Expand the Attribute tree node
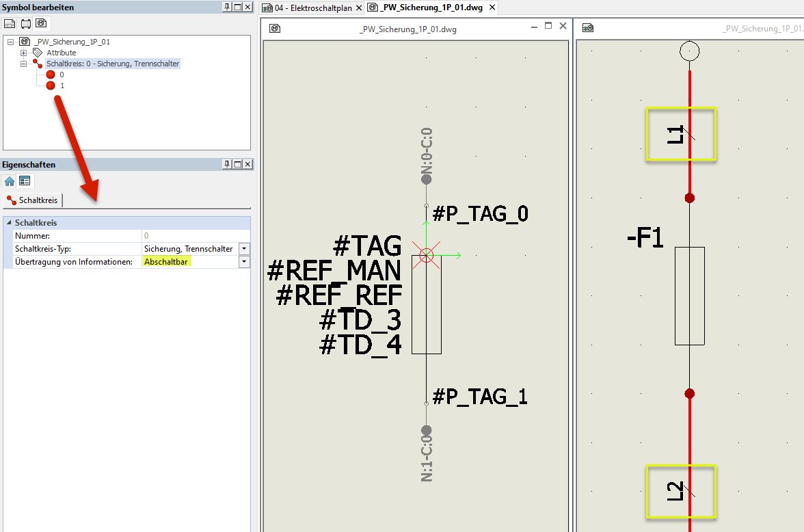Viewport: 804px width, 532px height. click(24, 53)
